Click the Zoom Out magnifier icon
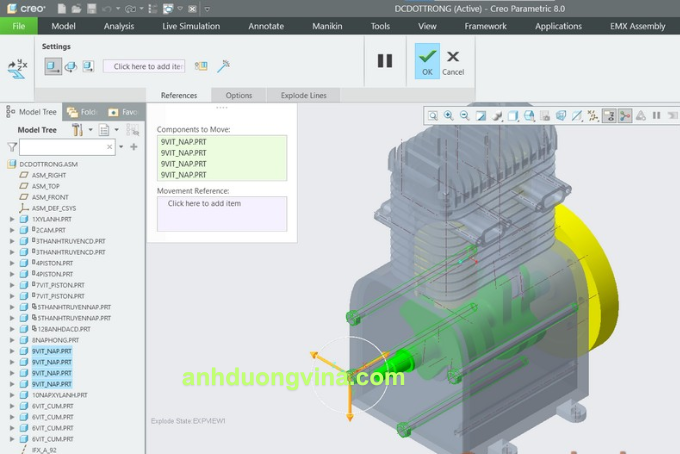 coord(465,115)
